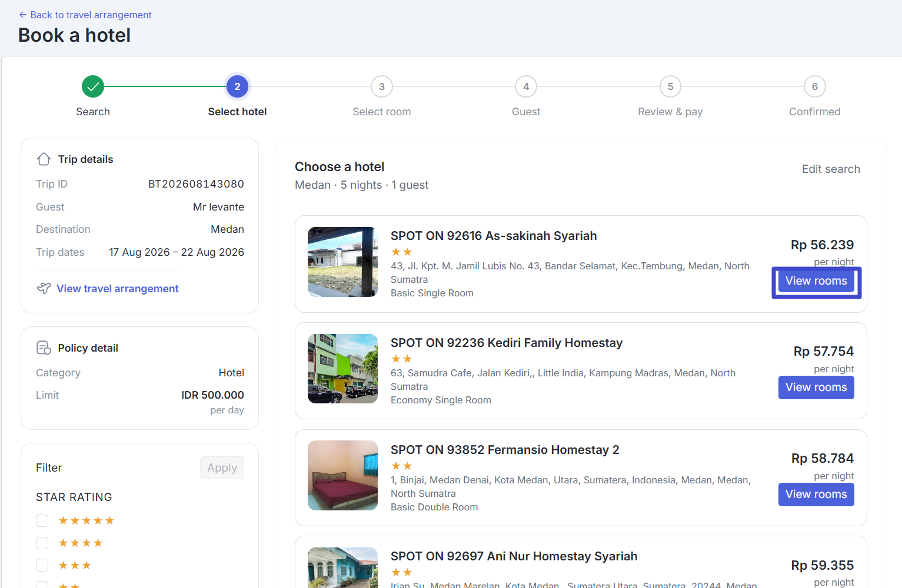This screenshot has width=902, height=588.
Task: Open the Kediri Family Homestay photo thumbnail
Action: 342,369
